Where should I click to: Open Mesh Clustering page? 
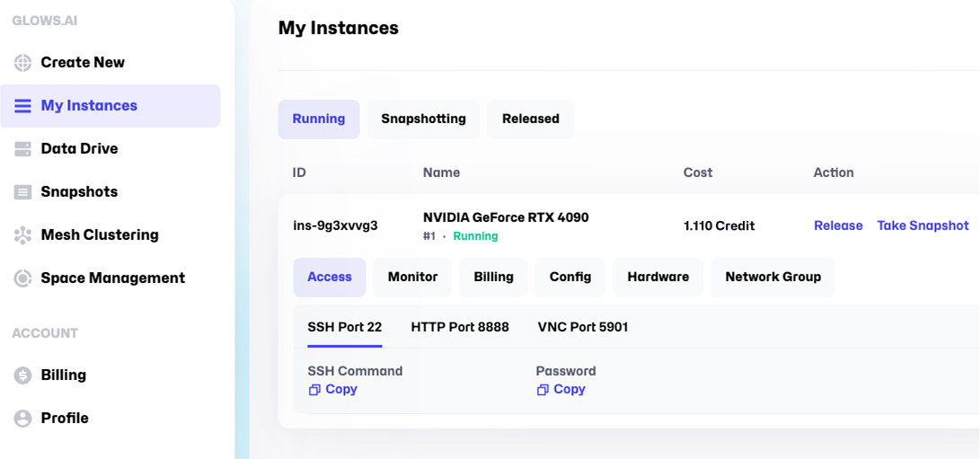click(100, 235)
